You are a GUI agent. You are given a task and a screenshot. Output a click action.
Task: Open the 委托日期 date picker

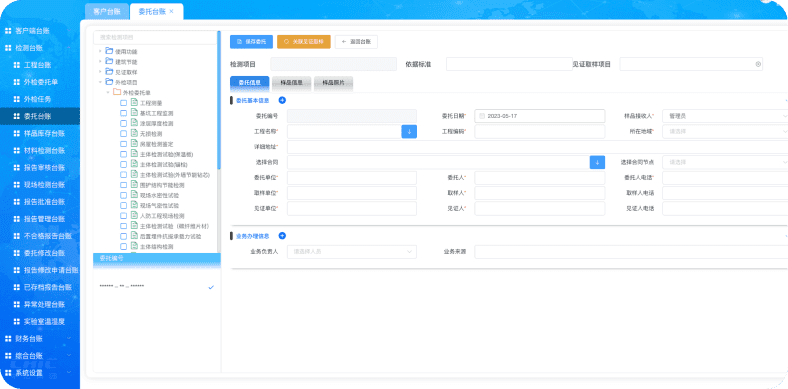(x=540, y=116)
